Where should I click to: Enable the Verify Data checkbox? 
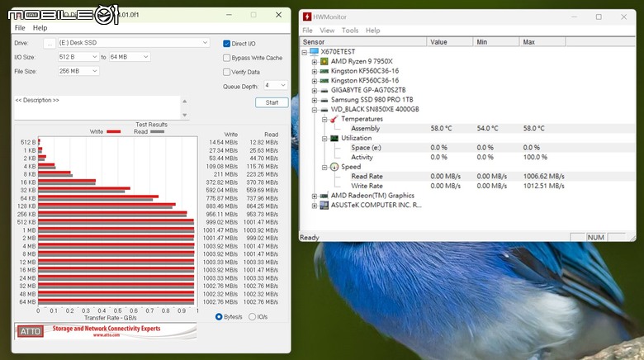[x=226, y=72]
